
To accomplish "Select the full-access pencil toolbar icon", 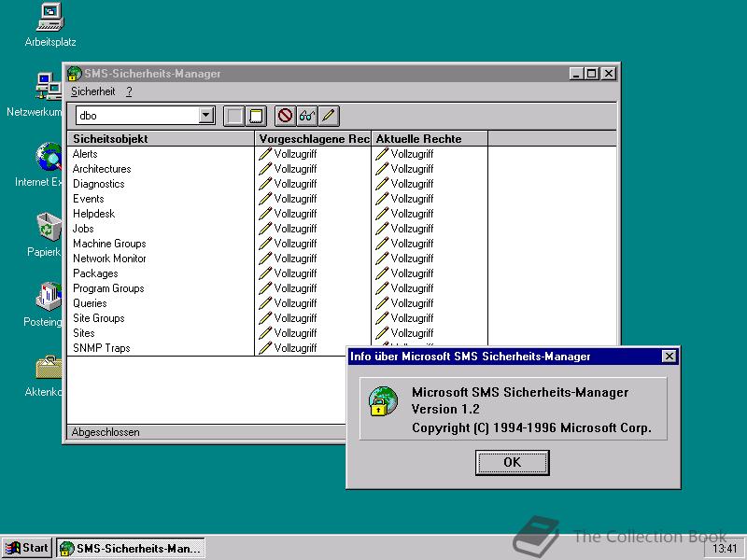I will coord(329,116).
